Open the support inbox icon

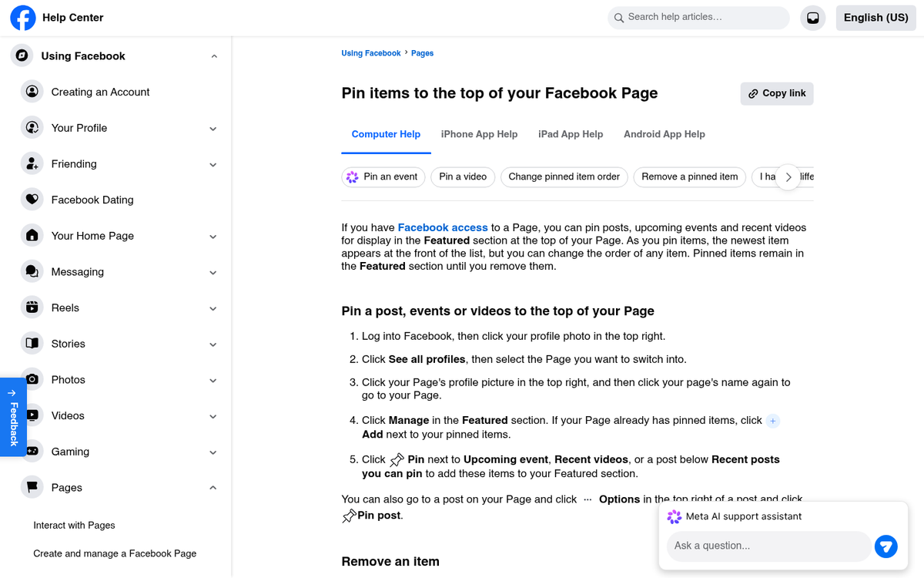click(812, 18)
